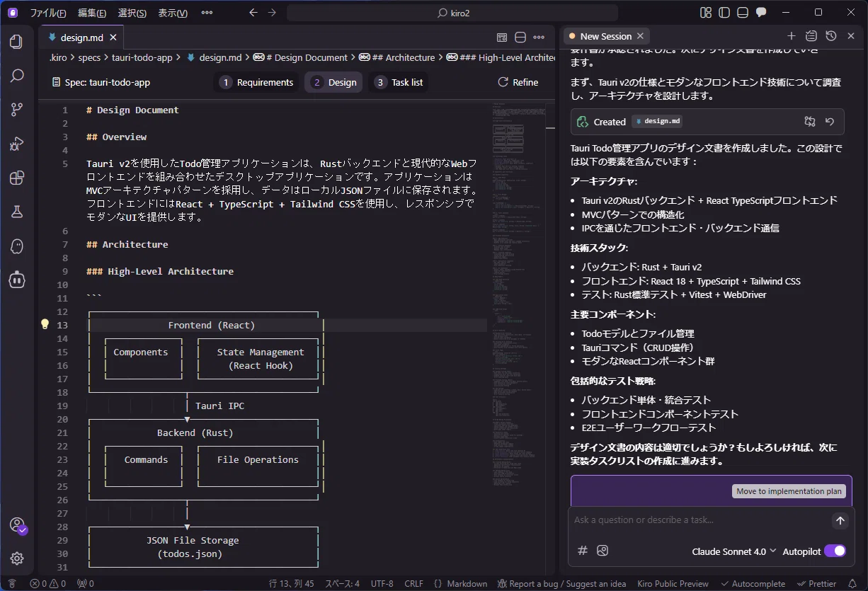
Task: Switch to the Requirements spec step
Action: [x=256, y=82]
